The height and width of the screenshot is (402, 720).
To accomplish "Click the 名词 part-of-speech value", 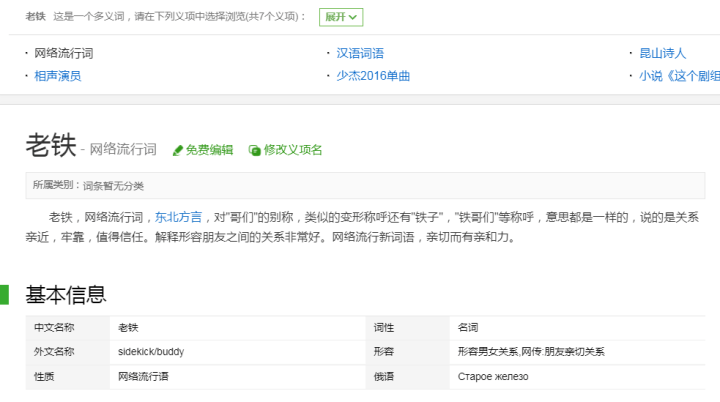I will [468, 328].
